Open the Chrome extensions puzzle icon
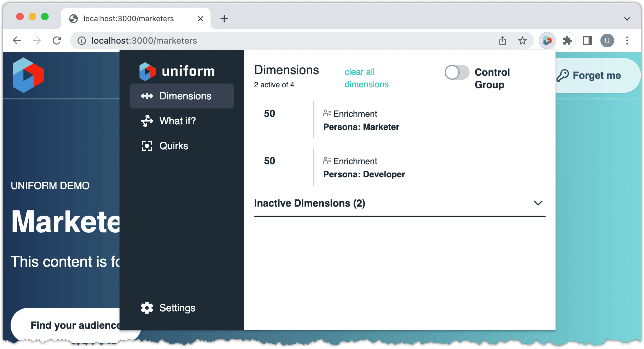Viewport: 644px width, 349px height. (567, 41)
